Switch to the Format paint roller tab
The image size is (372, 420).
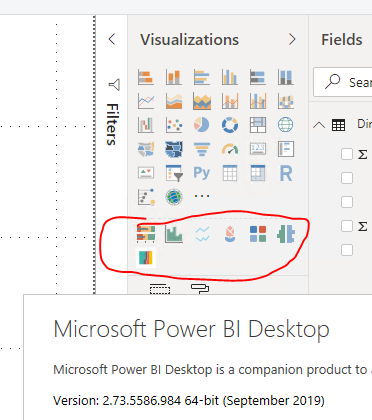point(200,289)
